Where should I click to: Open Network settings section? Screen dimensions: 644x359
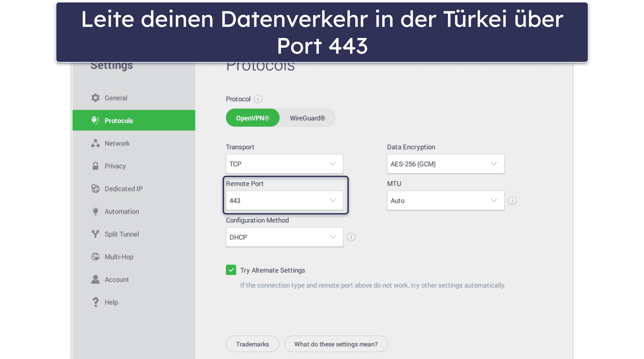(134, 143)
